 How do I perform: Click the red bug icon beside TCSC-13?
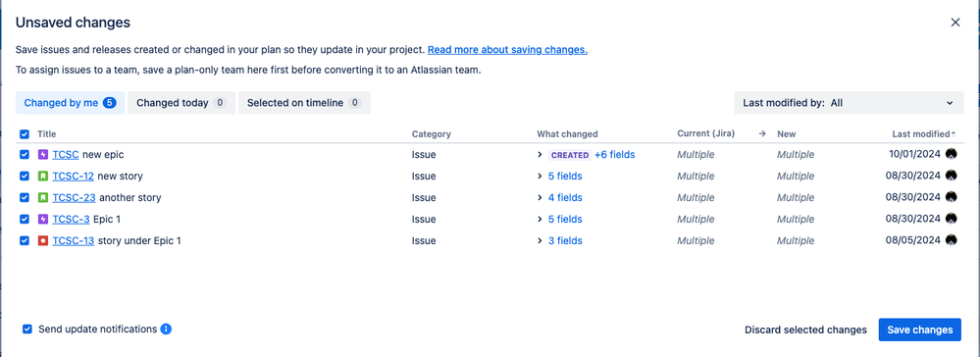(x=43, y=240)
